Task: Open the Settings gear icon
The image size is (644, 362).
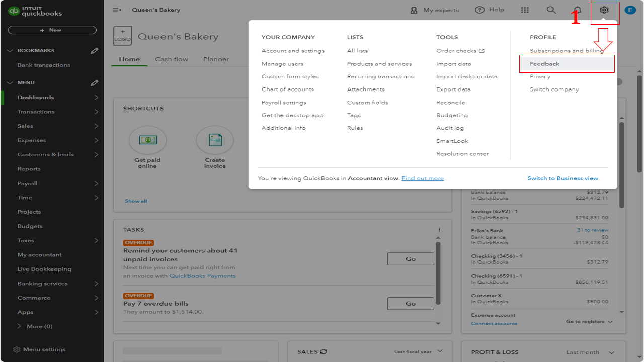Action: pos(604,10)
